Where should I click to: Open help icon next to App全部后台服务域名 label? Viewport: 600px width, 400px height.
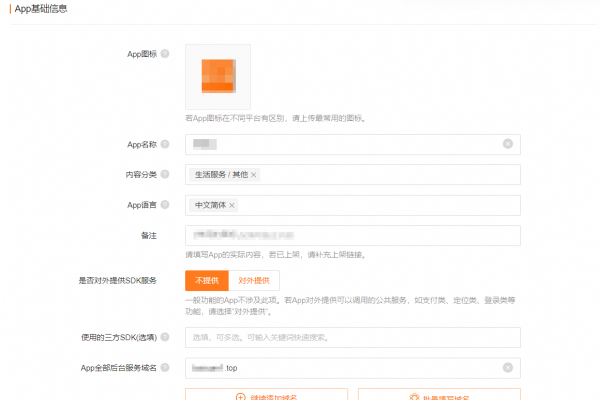click(x=165, y=367)
